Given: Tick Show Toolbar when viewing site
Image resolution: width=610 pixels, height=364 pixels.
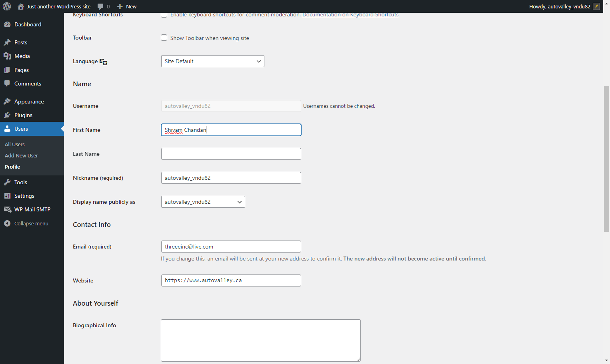Looking at the screenshot, I should (164, 38).
